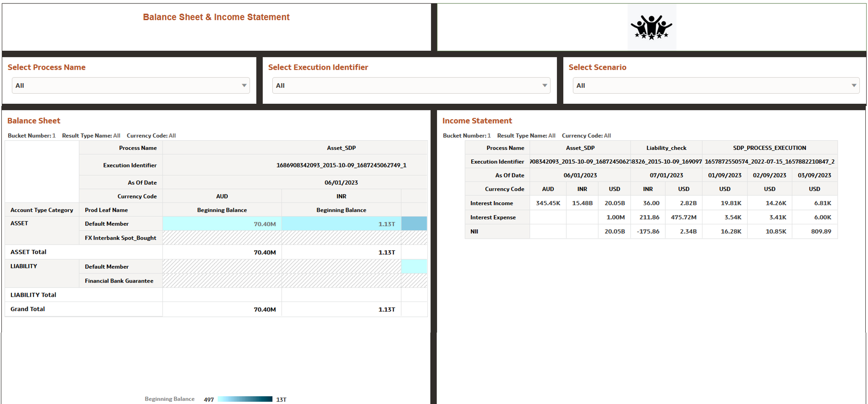The width and height of the screenshot is (868, 404).
Task: Select the ASSET Default Member AUD cell 70.40M
Action: coord(222,224)
